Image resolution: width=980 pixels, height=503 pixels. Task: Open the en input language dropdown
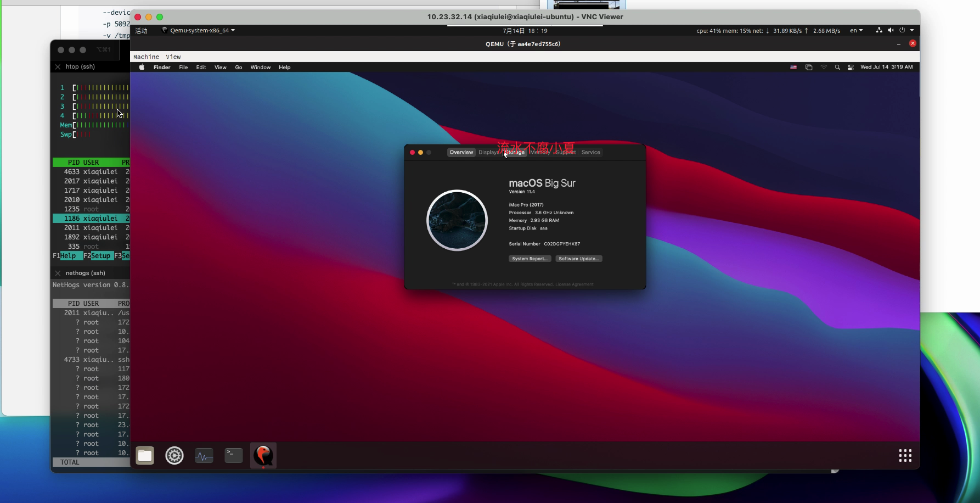coord(856,31)
